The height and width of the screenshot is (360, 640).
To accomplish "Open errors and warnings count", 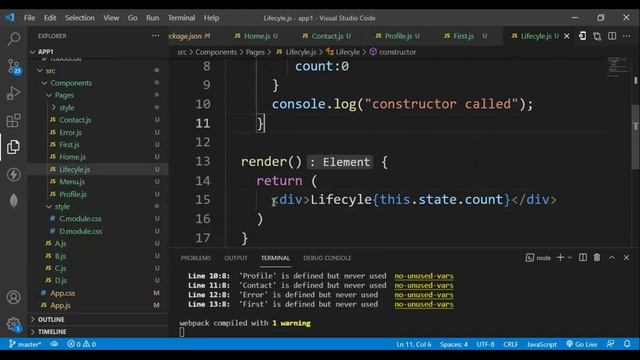I will 82,344.
